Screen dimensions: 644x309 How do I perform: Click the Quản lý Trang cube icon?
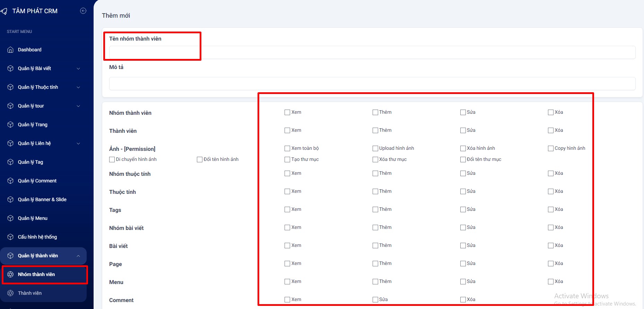click(x=10, y=125)
